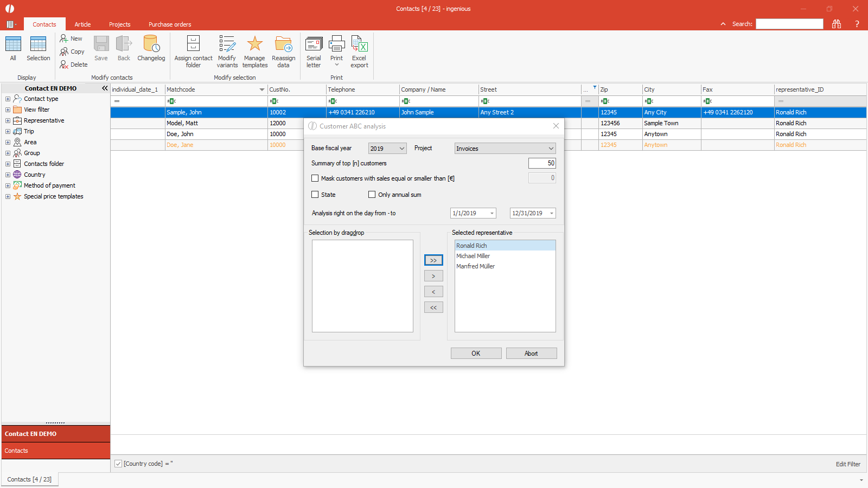
Task: Enable Mask customers with sales checkbox
Action: click(x=315, y=178)
